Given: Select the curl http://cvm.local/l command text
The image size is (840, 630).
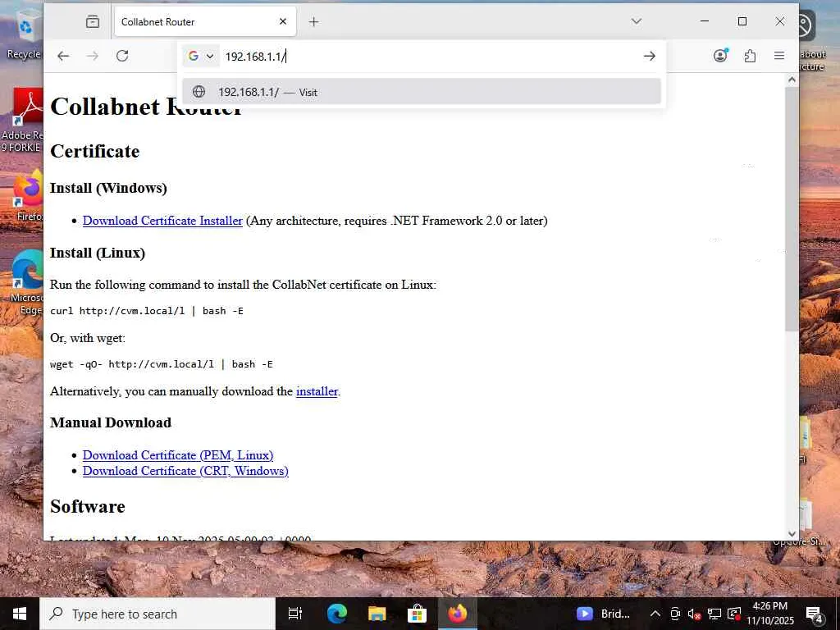Looking at the screenshot, I should 147,311.
